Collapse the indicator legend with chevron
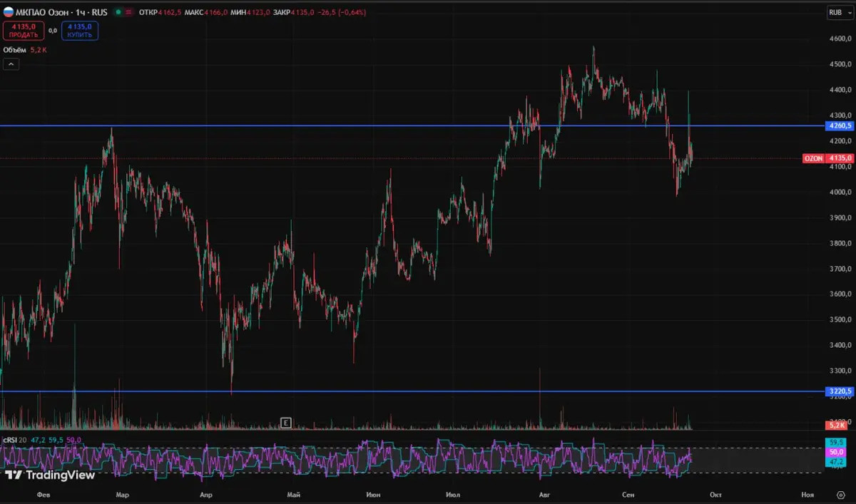The image size is (856, 504). tap(11, 64)
